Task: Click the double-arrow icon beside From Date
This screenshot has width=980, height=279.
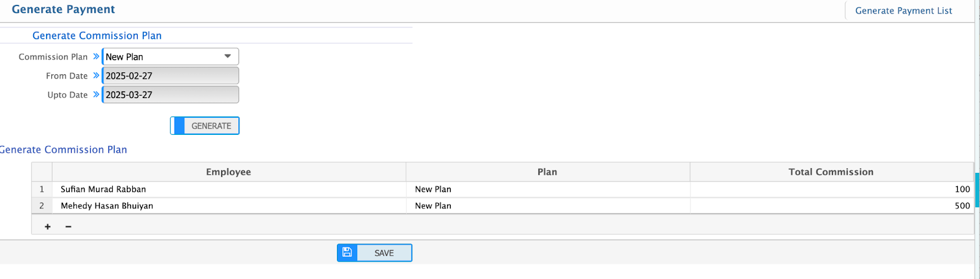Action: coord(96,75)
